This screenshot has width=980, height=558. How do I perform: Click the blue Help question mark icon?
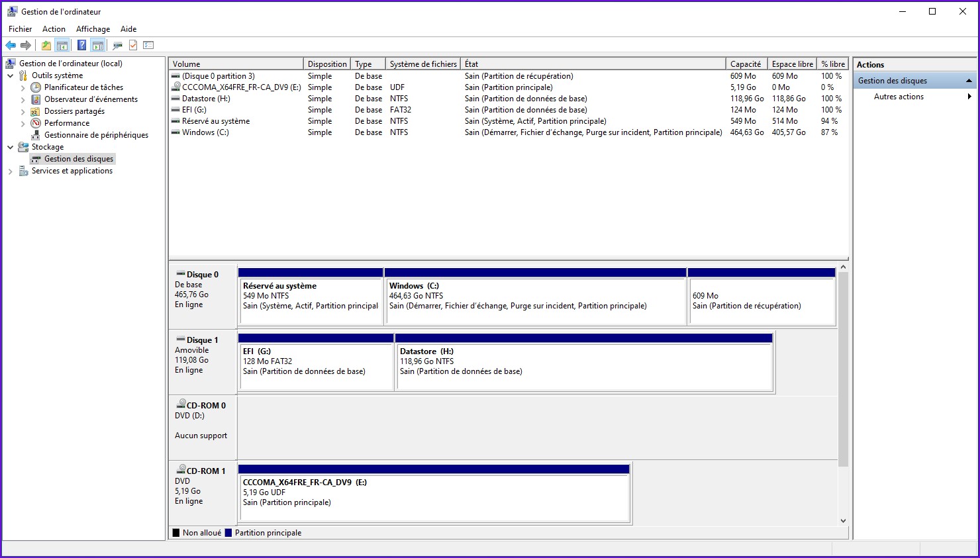point(81,45)
